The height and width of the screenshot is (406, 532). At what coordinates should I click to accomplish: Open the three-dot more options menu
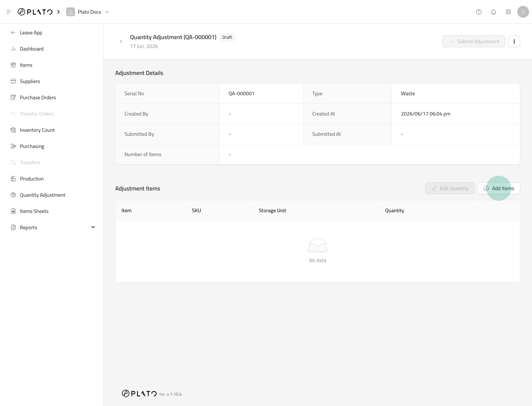pyautogui.click(x=514, y=41)
